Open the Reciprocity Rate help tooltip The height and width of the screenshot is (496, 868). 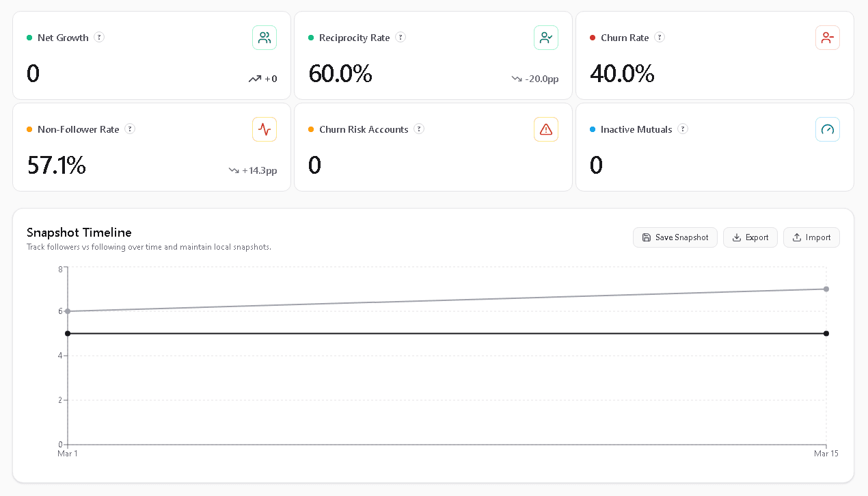click(x=401, y=38)
